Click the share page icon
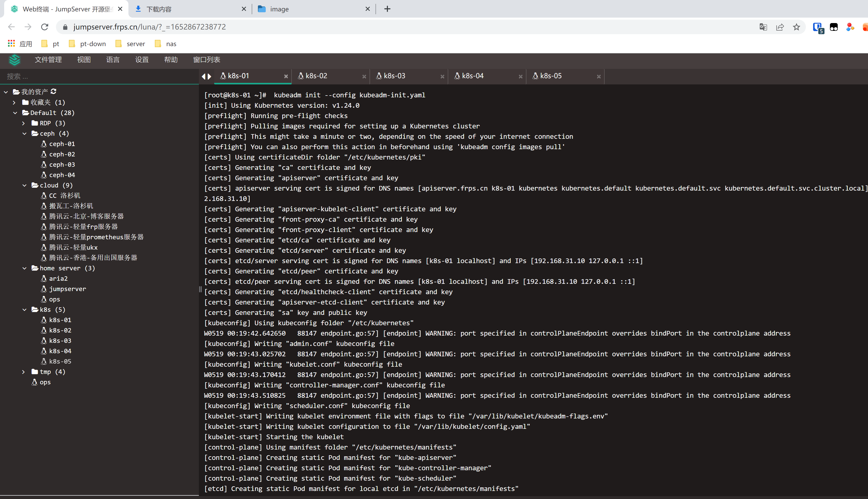This screenshot has width=868, height=499. 780,27
